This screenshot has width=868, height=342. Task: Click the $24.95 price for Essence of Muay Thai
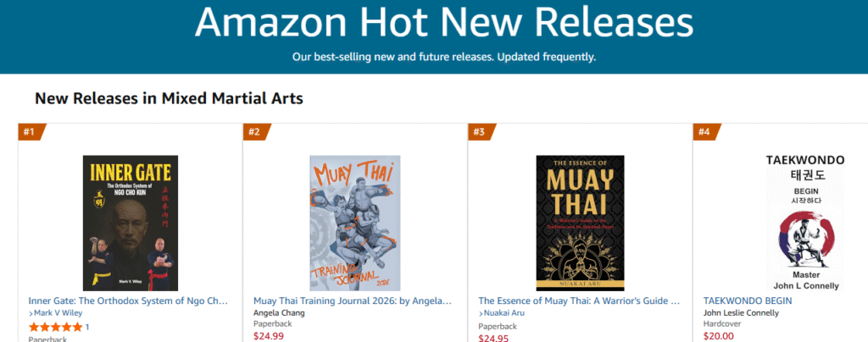click(492, 337)
